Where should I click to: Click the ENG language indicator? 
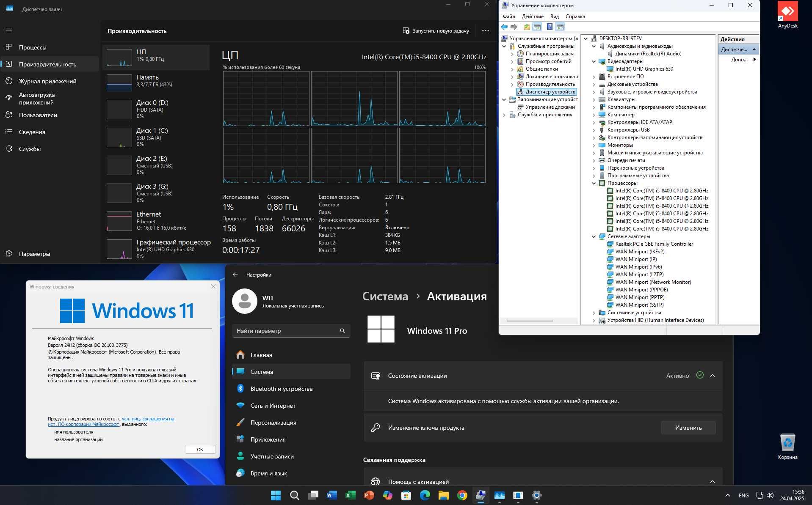click(x=743, y=495)
